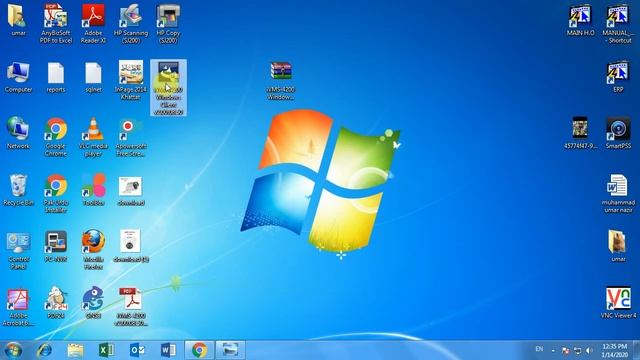Screen dimensions: 640x360
Task: Open MAIN H.O shortcut
Action: 580,20
